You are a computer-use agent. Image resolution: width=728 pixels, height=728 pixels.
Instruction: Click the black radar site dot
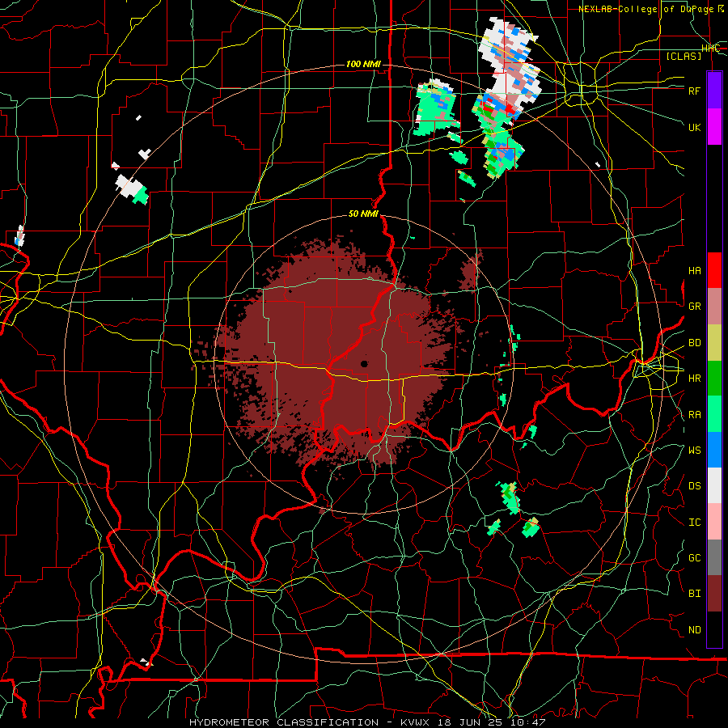click(x=364, y=364)
